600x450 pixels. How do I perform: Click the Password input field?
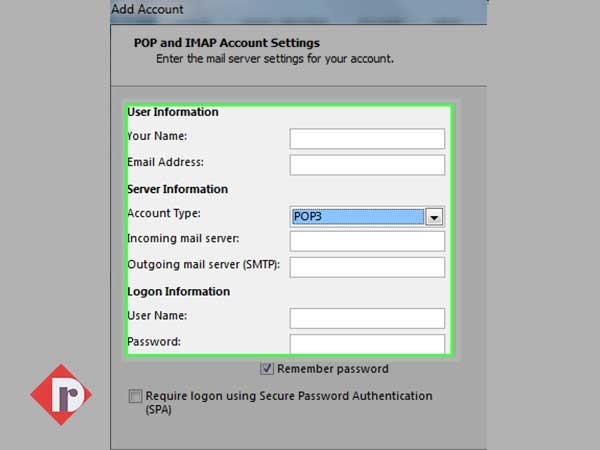(x=367, y=344)
